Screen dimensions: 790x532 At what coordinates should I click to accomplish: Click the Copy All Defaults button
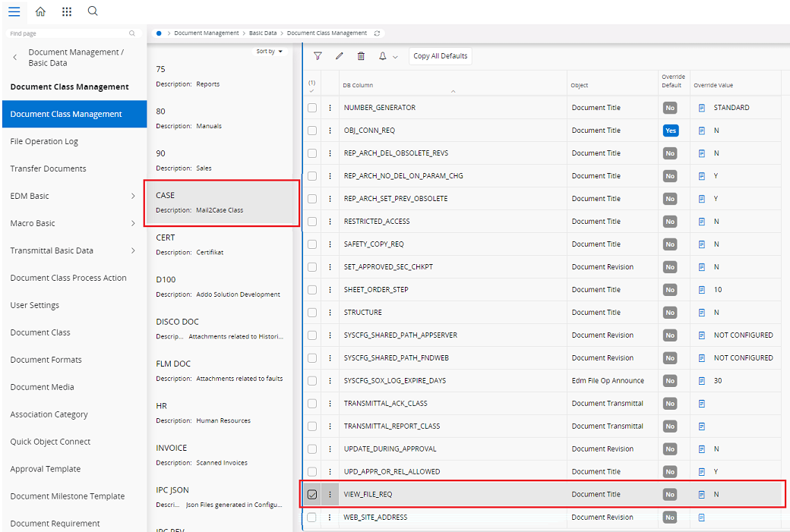pyautogui.click(x=441, y=56)
